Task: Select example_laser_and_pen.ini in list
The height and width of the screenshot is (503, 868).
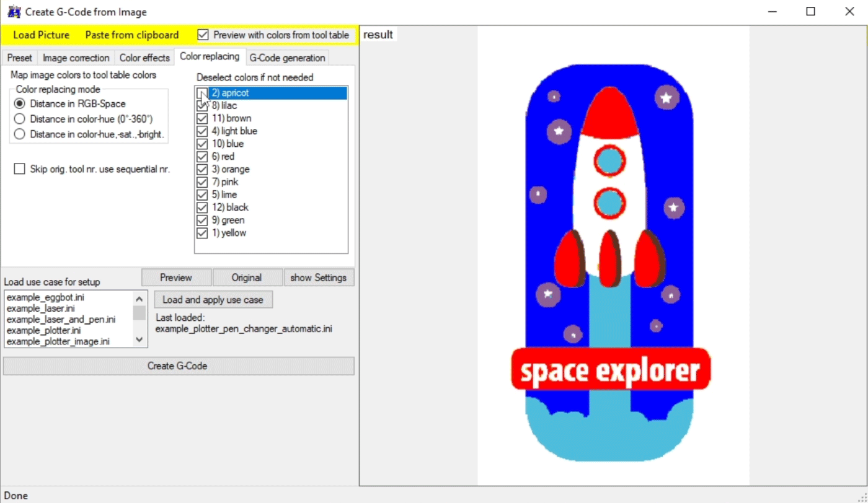Action: (61, 320)
